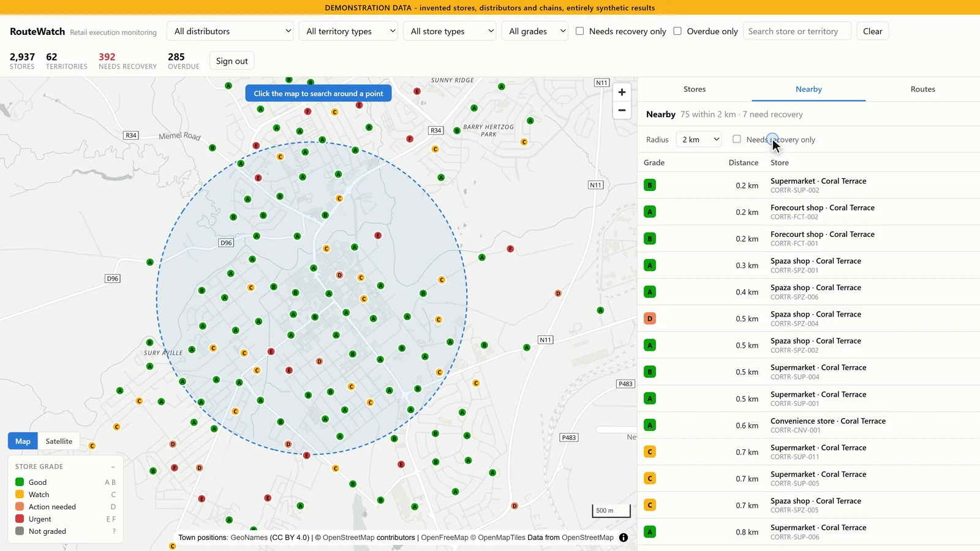Click the red E marker near Sunny Ridge
The width and height of the screenshot is (980, 551).
coord(417,91)
